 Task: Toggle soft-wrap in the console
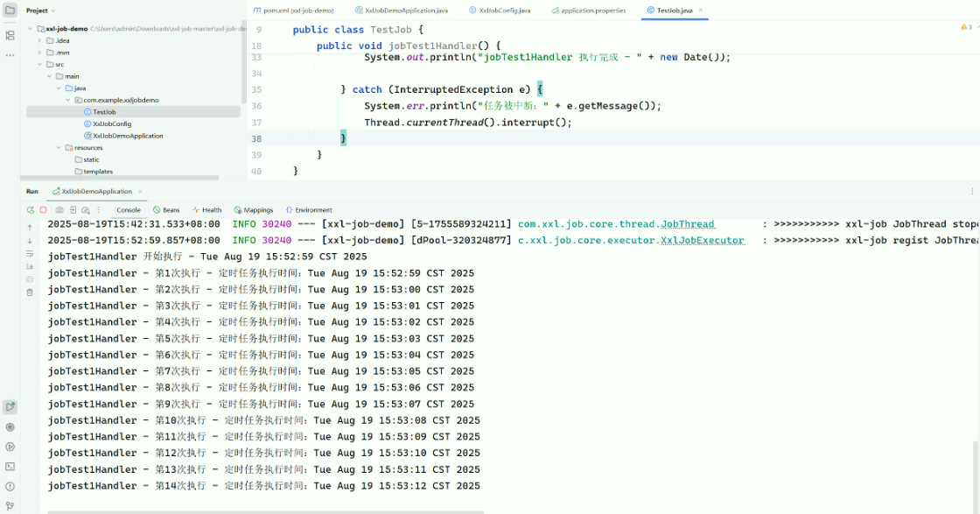pos(30,253)
